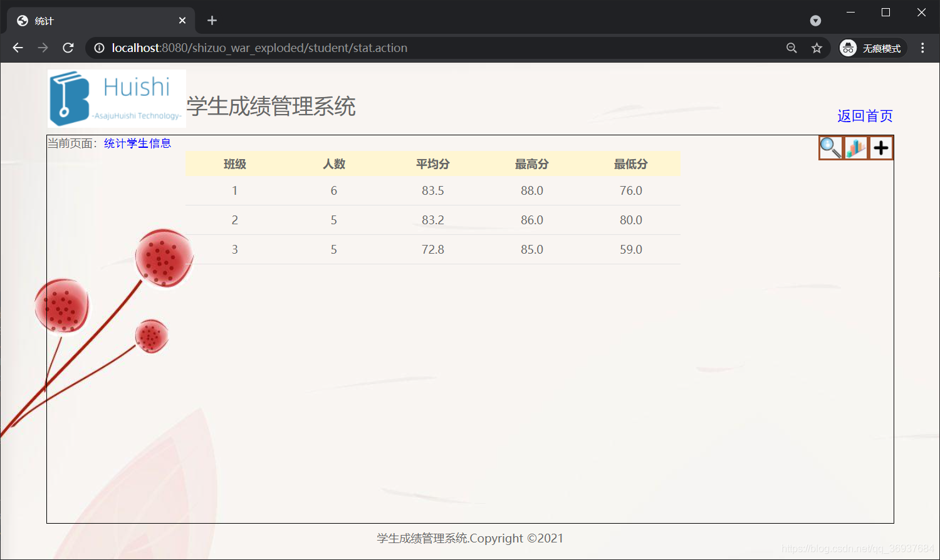Click class number 3 cell
The height and width of the screenshot is (560, 940).
[x=235, y=249]
